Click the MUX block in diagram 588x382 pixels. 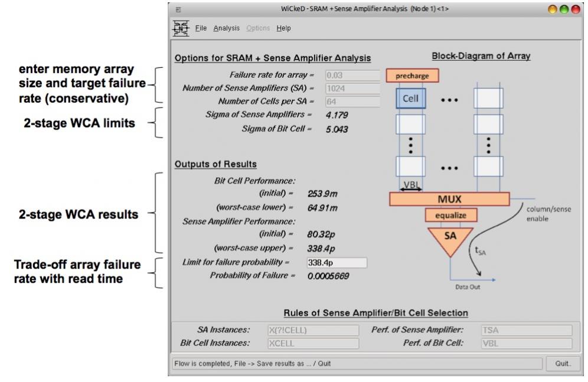pyautogui.click(x=449, y=199)
